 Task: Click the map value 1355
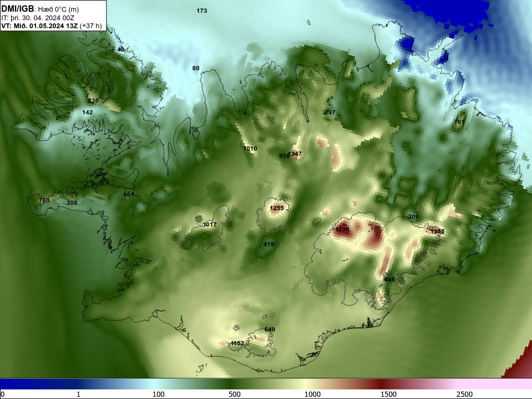click(437, 232)
